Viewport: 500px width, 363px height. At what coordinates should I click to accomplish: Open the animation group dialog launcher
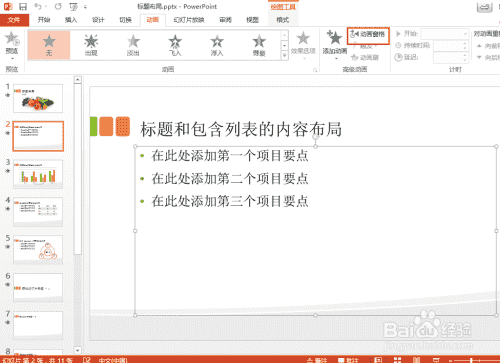[x=314, y=70]
